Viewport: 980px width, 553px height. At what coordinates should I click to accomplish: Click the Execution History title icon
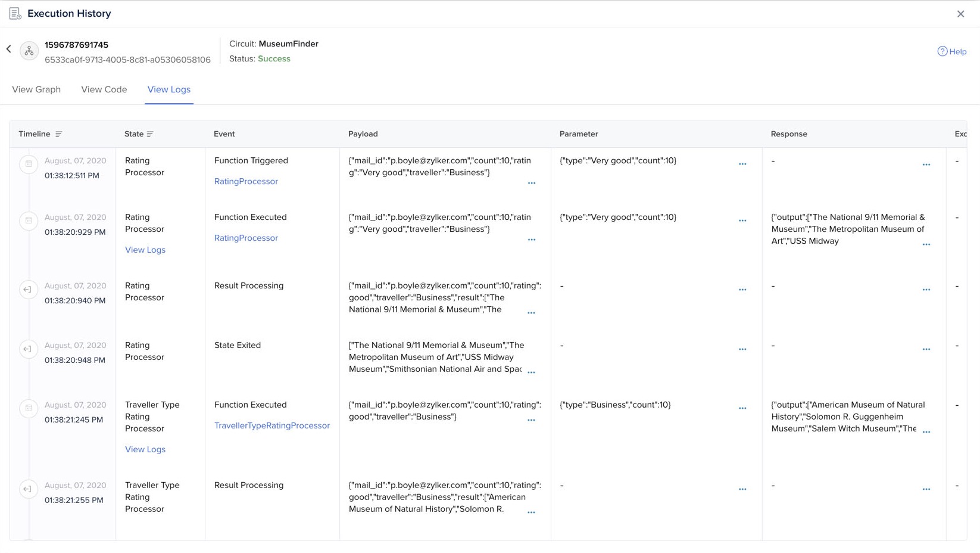coord(15,14)
